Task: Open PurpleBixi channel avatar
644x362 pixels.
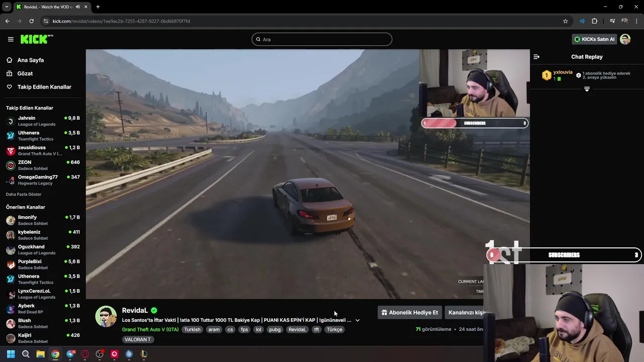Action: click(x=11, y=264)
